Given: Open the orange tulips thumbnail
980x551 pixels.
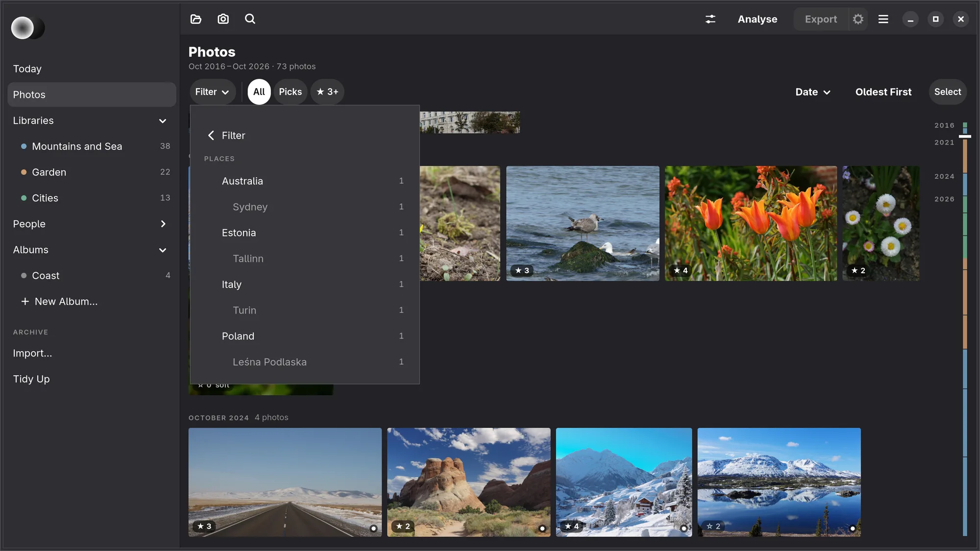Looking at the screenshot, I should [x=751, y=223].
